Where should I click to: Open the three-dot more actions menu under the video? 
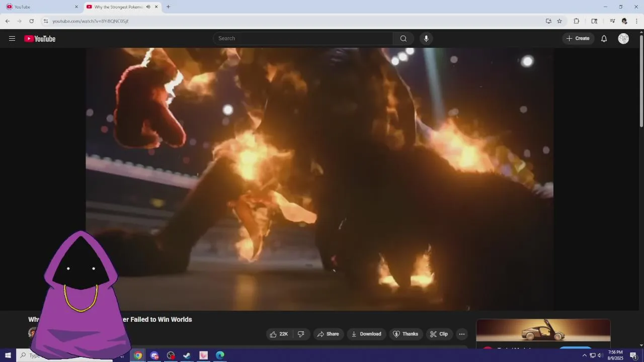(462, 334)
